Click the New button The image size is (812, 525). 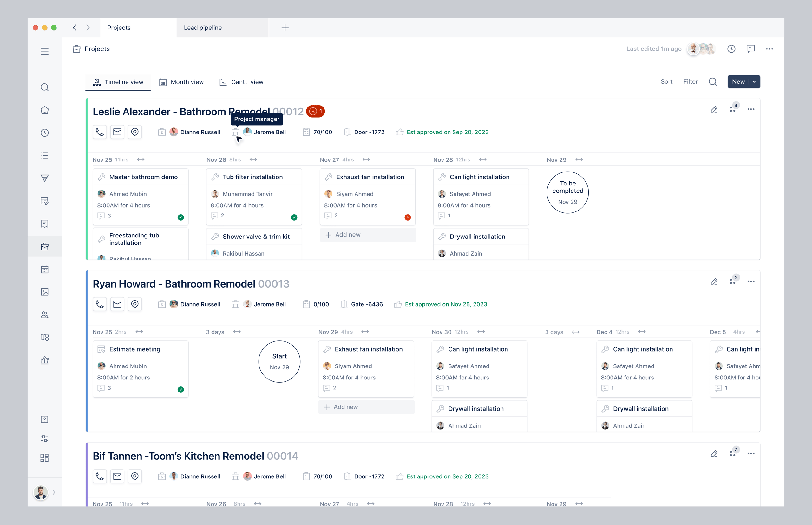(x=738, y=82)
